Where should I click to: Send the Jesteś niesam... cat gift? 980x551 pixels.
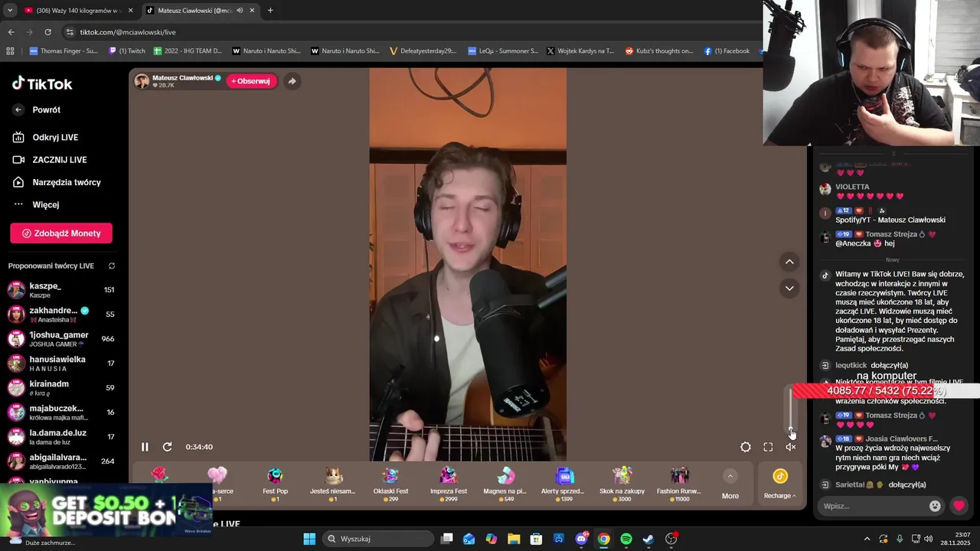coord(333,484)
